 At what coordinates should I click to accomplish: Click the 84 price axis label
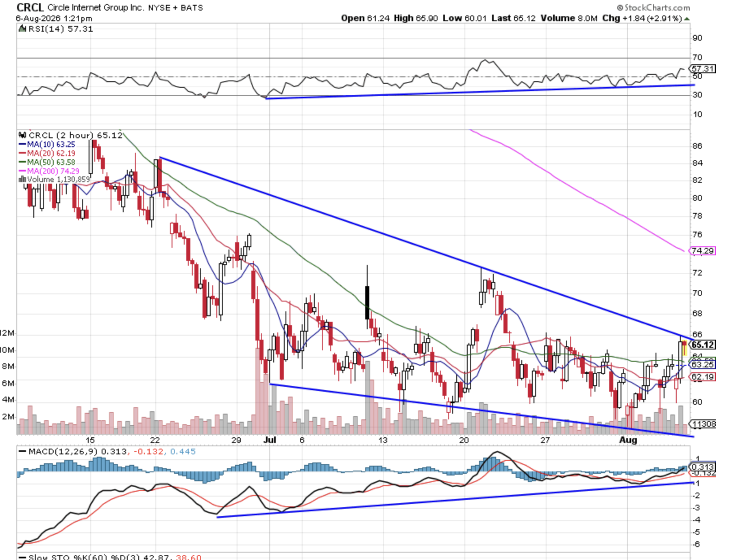(x=697, y=163)
